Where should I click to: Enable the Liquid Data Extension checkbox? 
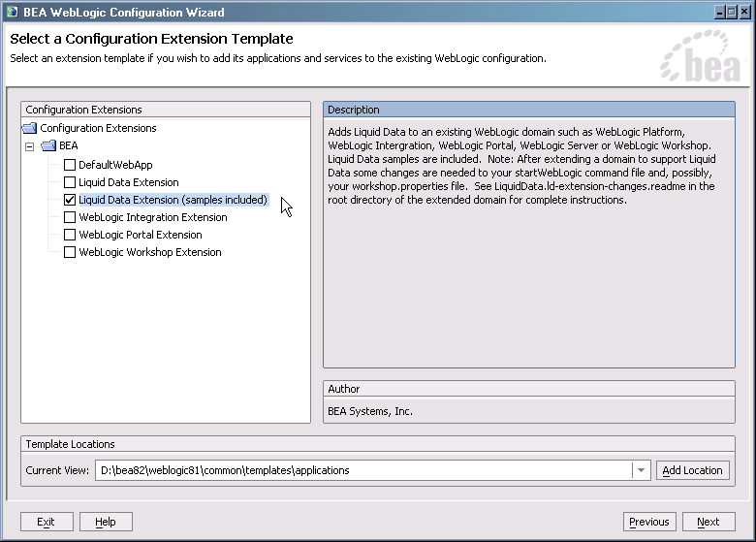(70, 182)
